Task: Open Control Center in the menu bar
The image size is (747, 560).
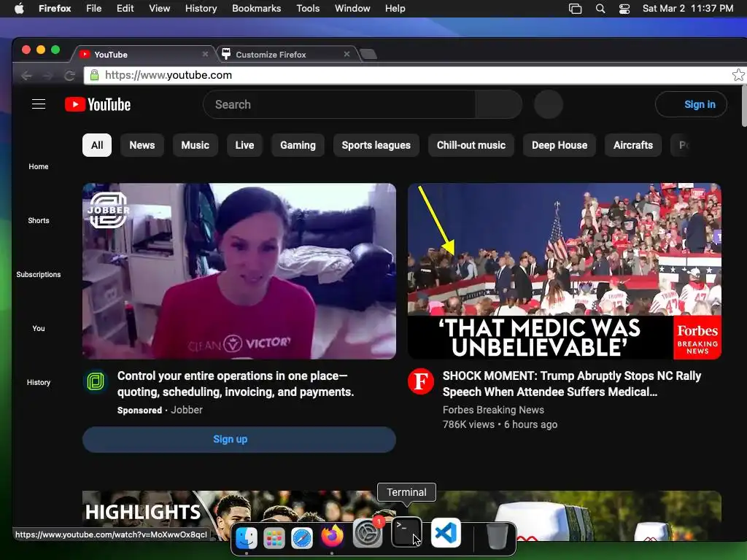Action: (624, 9)
